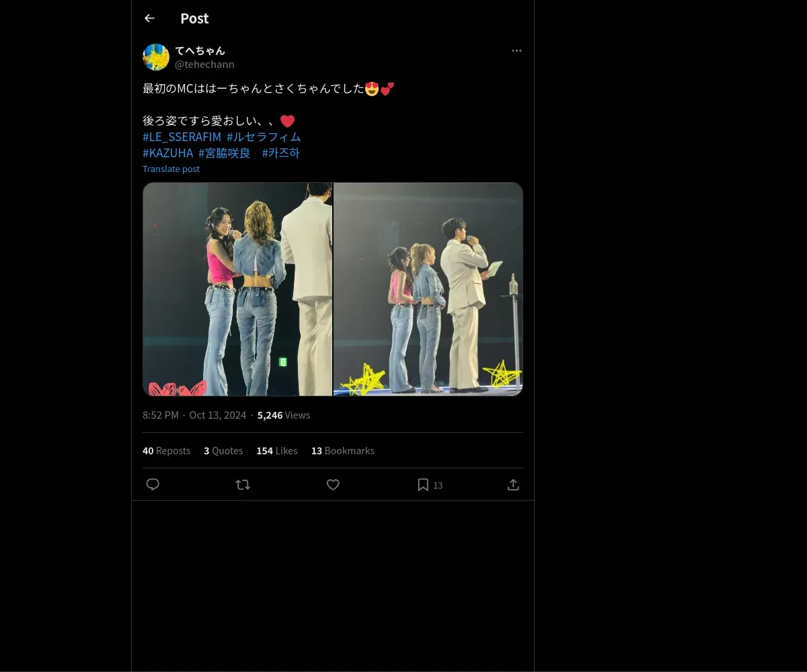Click the #LE_SSERAFIM hashtag
807x672 pixels.
pyautogui.click(x=182, y=137)
